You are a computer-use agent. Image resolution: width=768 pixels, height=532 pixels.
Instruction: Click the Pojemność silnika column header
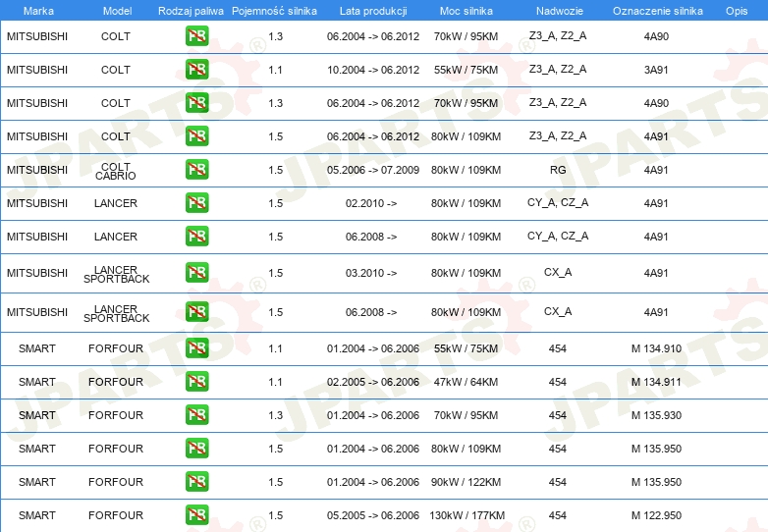[274, 11]
